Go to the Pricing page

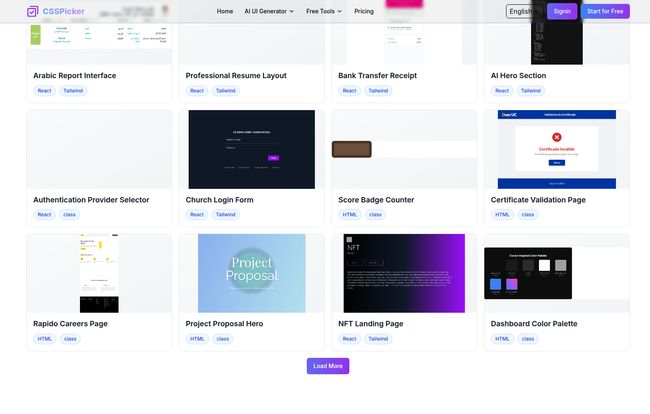[x=364, y=11]
